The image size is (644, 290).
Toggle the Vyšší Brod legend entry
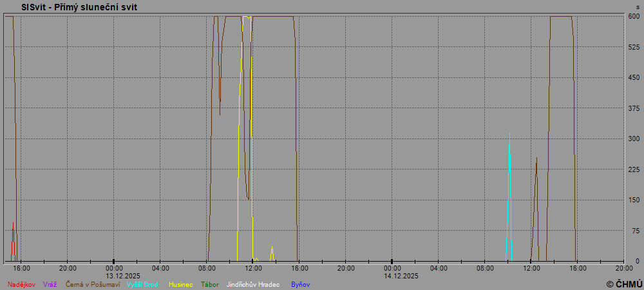(x=142, y=284)
